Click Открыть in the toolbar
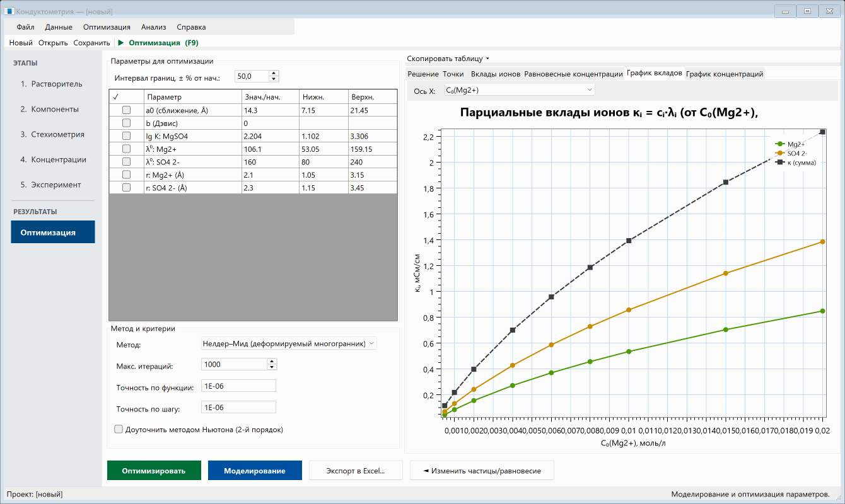The height and width of the screenshot is (504, 845). tap(53, 43)
